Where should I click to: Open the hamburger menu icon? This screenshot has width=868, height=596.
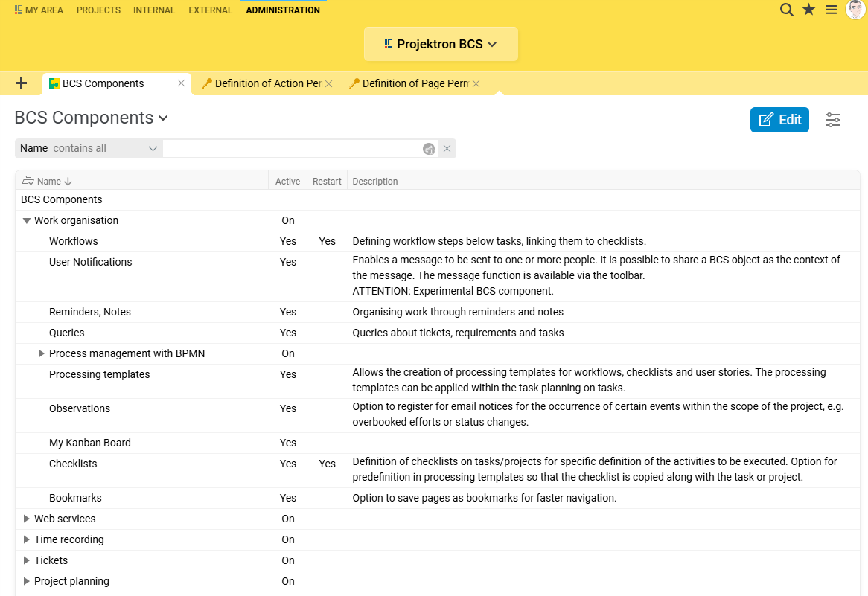832,10
